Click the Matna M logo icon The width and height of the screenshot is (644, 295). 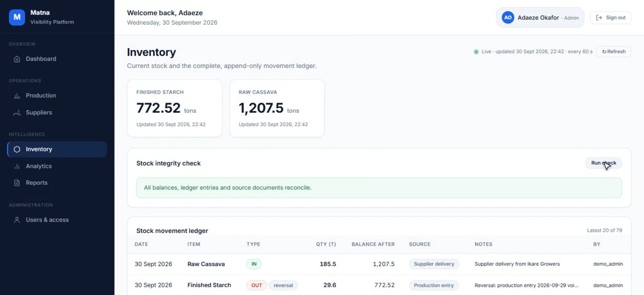tap(17, 17)
